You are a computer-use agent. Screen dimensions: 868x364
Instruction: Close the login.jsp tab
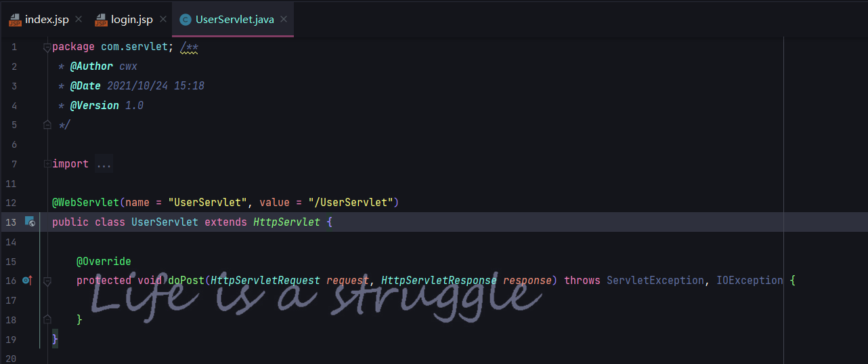[162, 19]
